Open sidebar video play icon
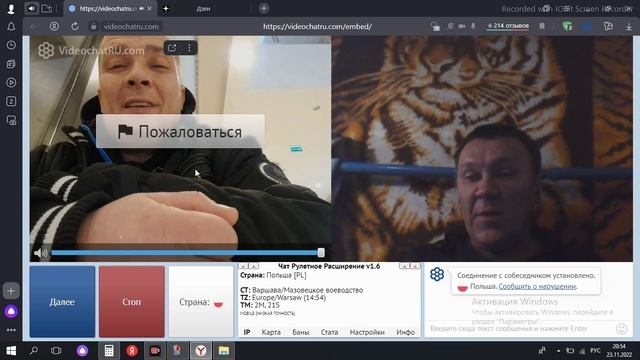 coord(11,82)
